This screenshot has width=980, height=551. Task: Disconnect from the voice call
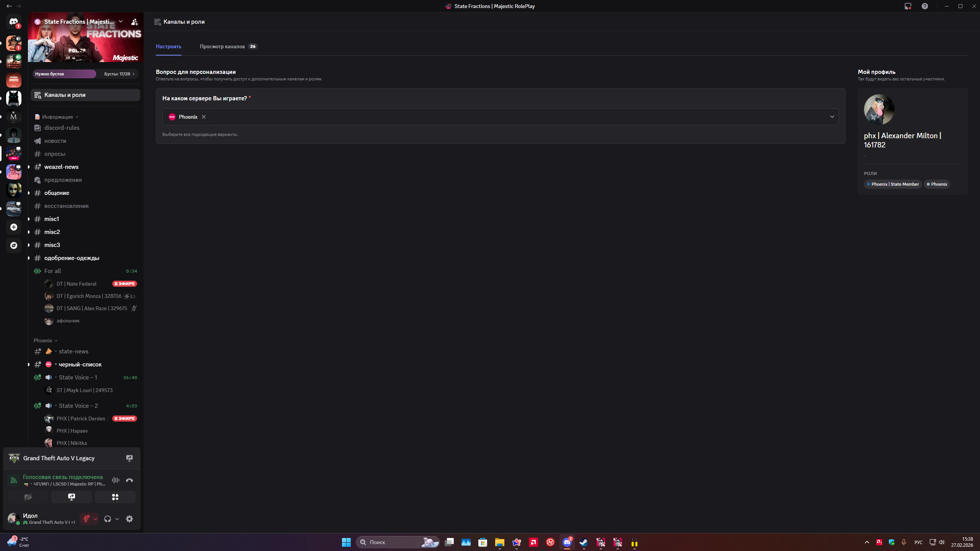(x=129, y=480)
